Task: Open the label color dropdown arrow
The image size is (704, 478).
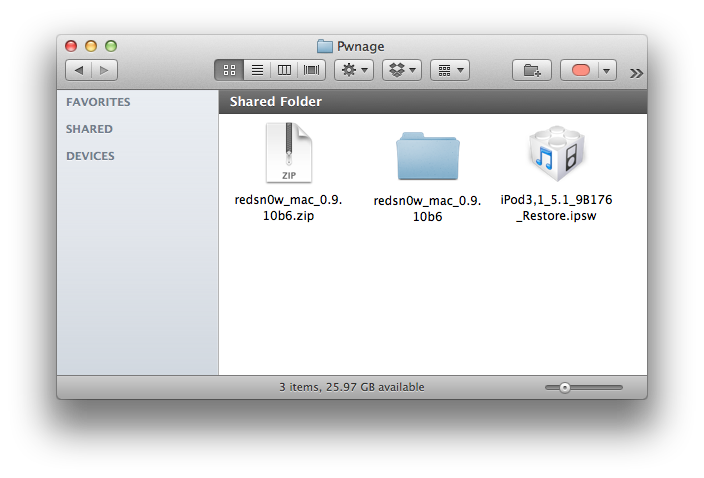Action: (x=607, y=70)
